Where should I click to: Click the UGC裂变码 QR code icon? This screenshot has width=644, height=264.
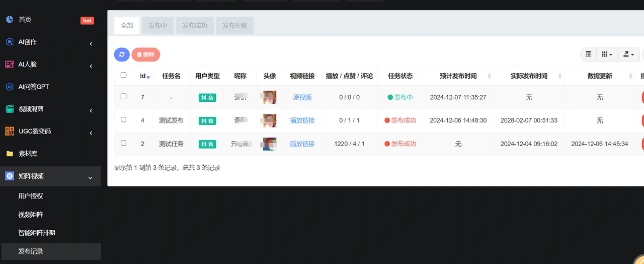click(x=10, y=131)
